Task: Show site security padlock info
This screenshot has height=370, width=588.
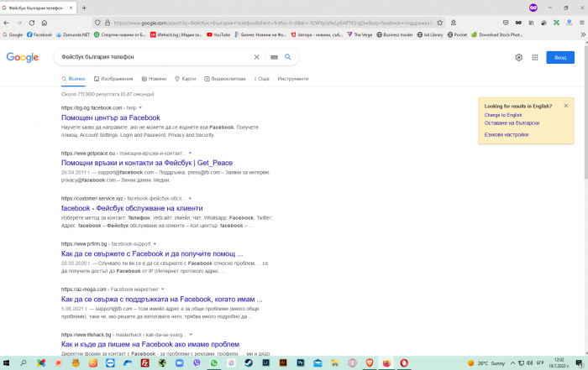Action: [x=108, y=23]
